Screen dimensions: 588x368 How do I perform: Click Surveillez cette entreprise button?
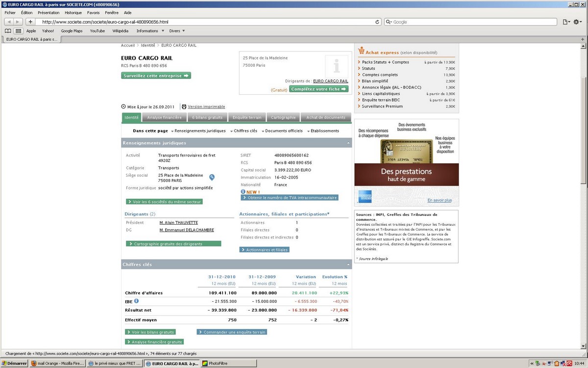pyautogui.click(x=156, y=76)
